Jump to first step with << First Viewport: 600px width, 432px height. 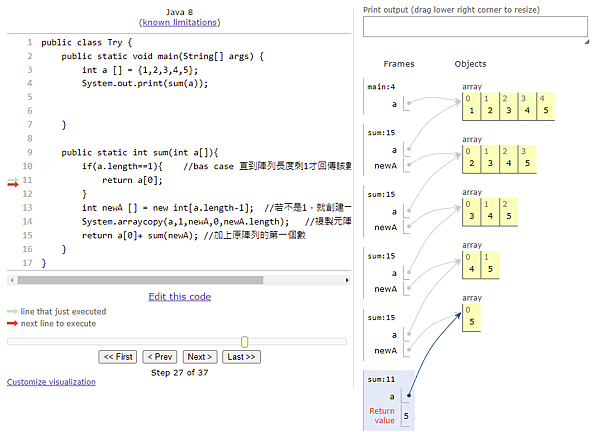[118, 357]
